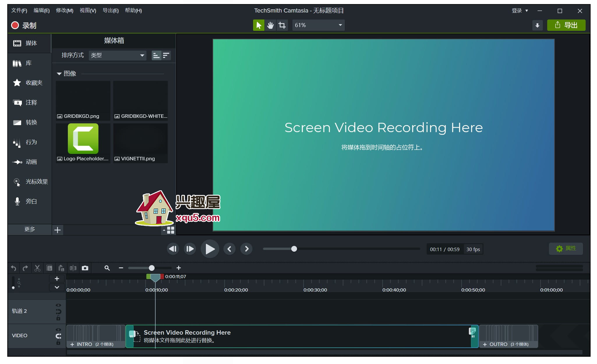
Task: Click the large Play button
Action: (x=210, y=249)
